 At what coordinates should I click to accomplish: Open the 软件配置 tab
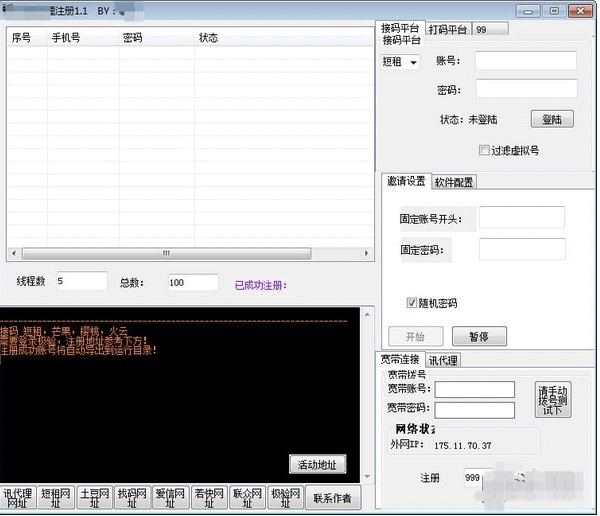[454, 182]
